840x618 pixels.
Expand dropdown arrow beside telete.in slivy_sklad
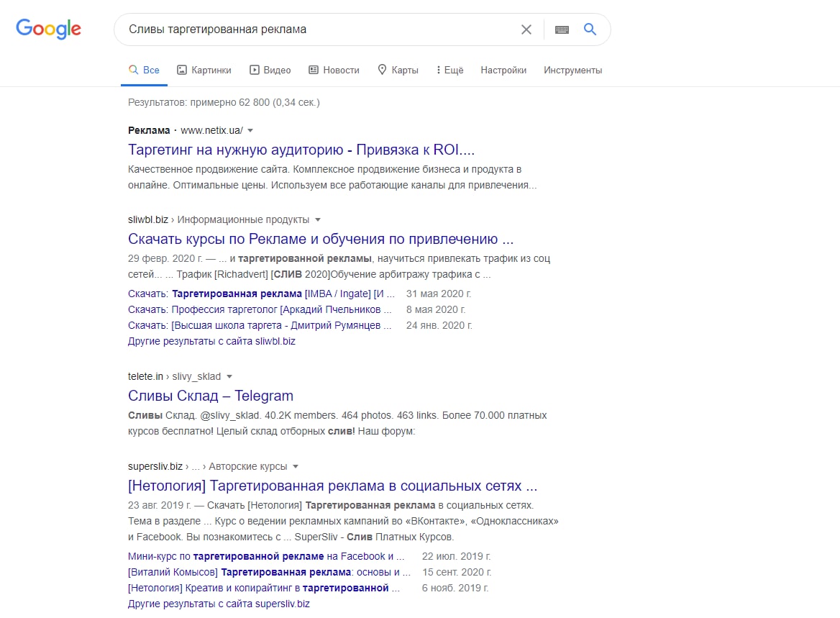point(229,376)
